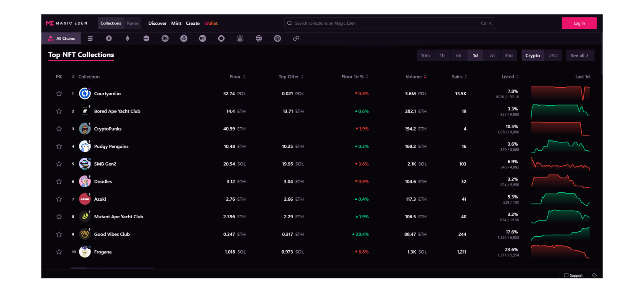The height and width of the screenshot is (293, 644).
Task: Toggle the CryptoPunks favorite star
Action: [59, 129]
